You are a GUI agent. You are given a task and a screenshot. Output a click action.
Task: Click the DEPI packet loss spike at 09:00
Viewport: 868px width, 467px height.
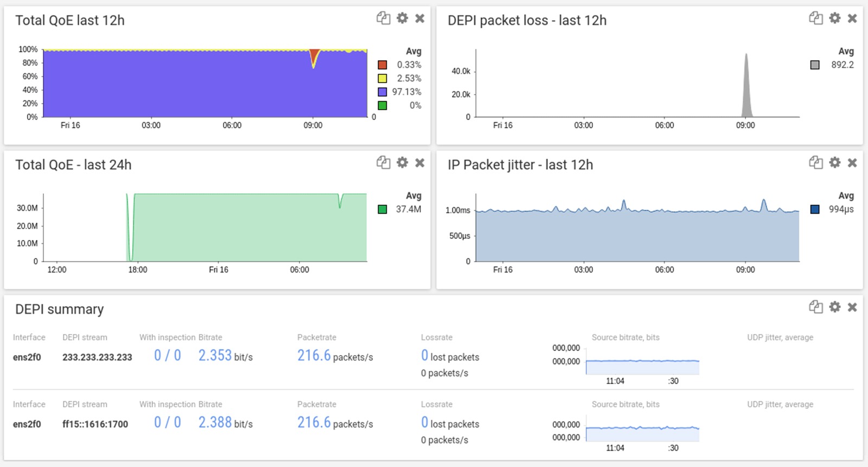pos(746,87)
